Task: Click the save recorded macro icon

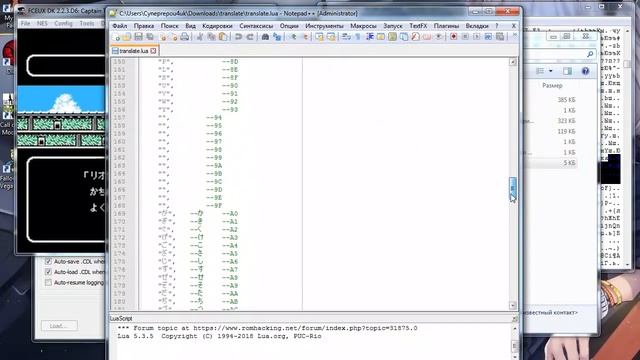Action: 500,37
